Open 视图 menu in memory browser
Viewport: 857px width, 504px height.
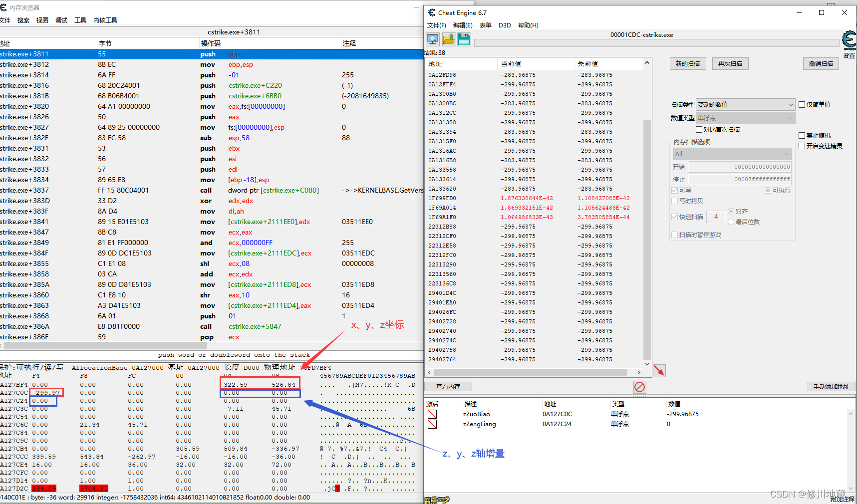[x=42, y=20]
